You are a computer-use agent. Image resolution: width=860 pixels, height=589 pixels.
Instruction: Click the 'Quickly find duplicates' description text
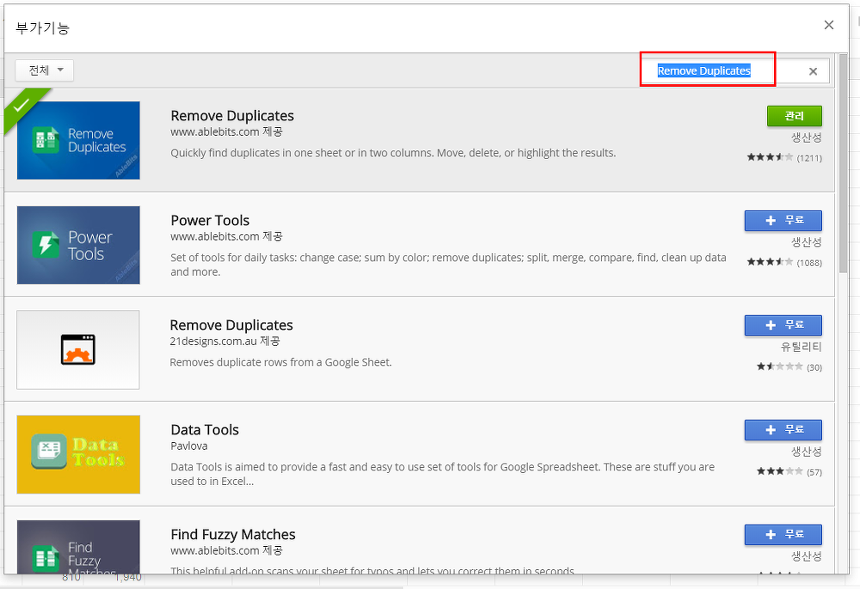point(393,153)
